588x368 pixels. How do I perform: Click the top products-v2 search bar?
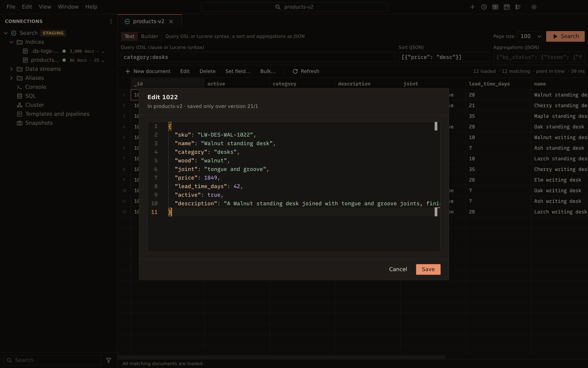(294, 7)
